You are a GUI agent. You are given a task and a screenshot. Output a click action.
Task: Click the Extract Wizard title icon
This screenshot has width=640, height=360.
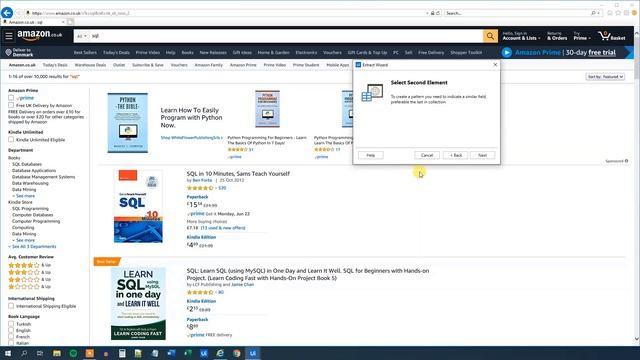pyautogui.click(x=358, y=65)
